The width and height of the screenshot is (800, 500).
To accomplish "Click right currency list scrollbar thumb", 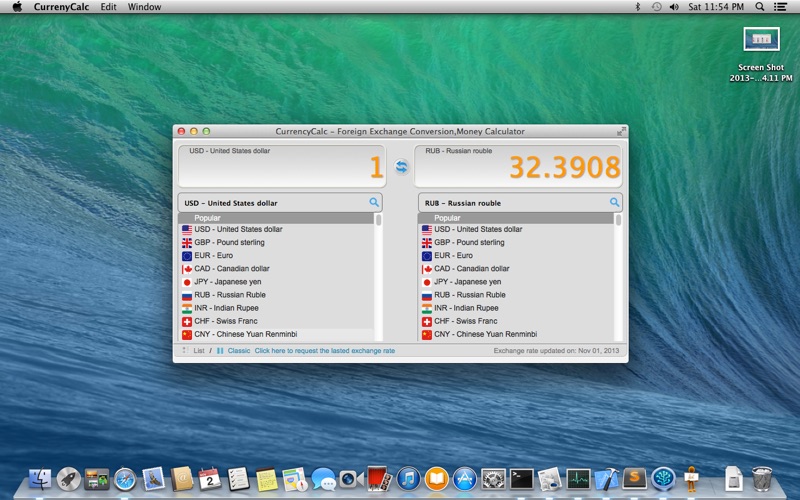I will click(x=618, y=220).
